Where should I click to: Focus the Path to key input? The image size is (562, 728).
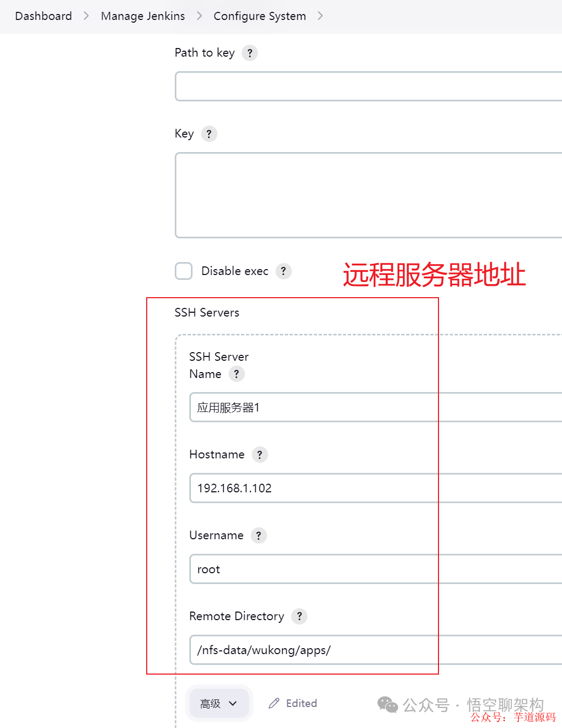pos(368,86)
